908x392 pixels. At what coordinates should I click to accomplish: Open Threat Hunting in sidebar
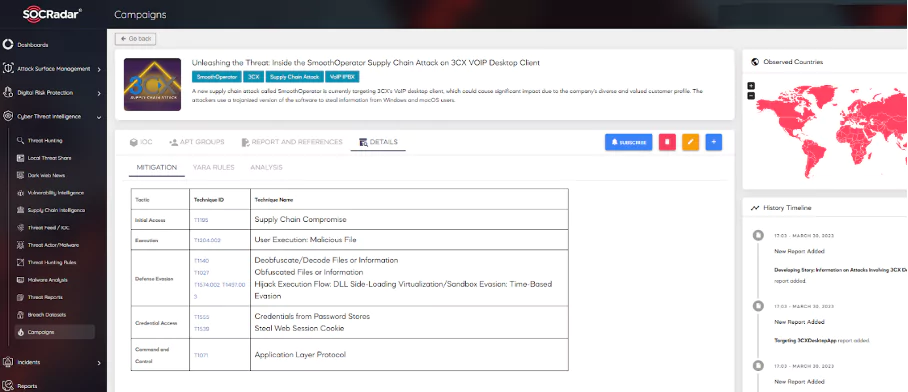[x=45, y=141]
